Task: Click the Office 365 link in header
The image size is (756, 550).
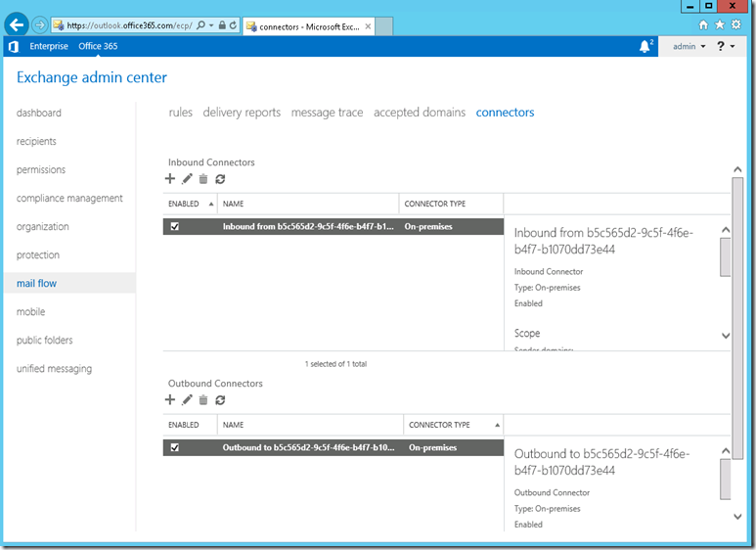Action: coord(98,46)
